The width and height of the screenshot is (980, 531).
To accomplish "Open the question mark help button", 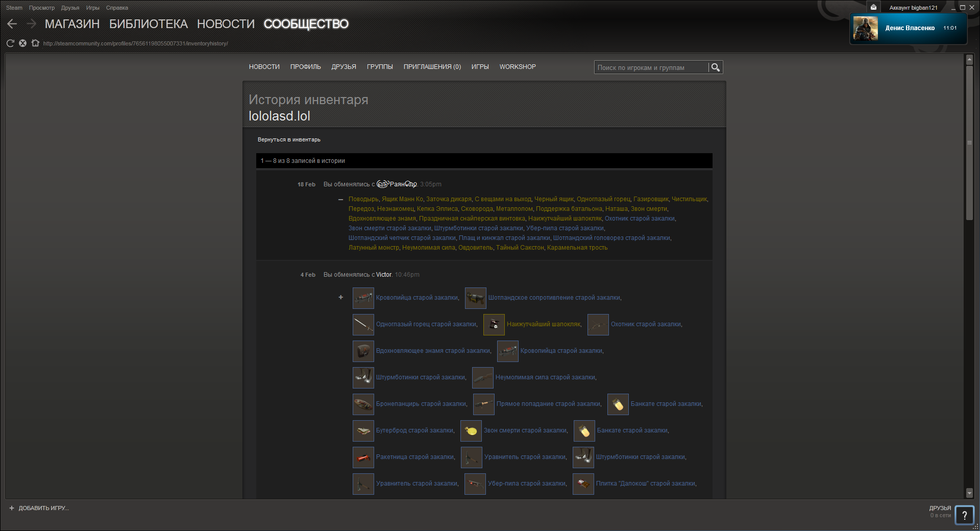I will click(965, 515).
